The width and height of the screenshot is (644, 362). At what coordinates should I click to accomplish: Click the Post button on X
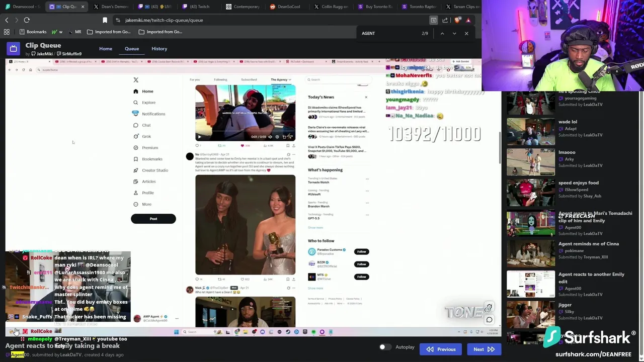(153, 219)
